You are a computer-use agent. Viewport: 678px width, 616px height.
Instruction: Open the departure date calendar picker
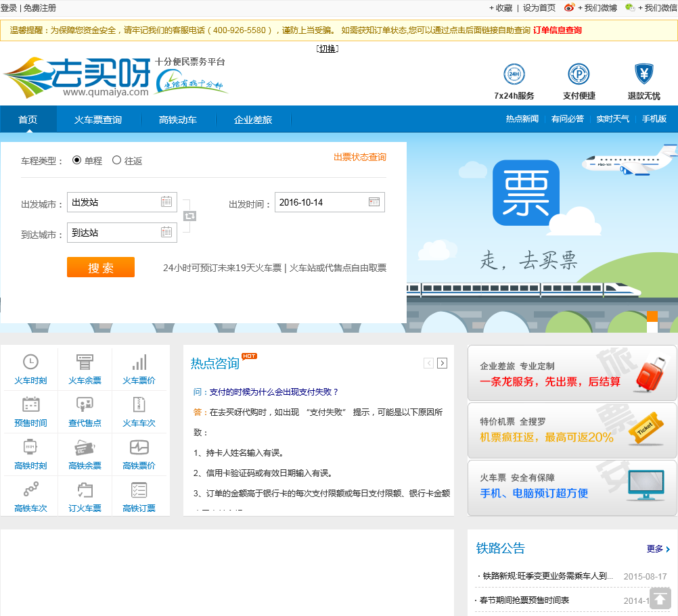[x=374, y=202]
